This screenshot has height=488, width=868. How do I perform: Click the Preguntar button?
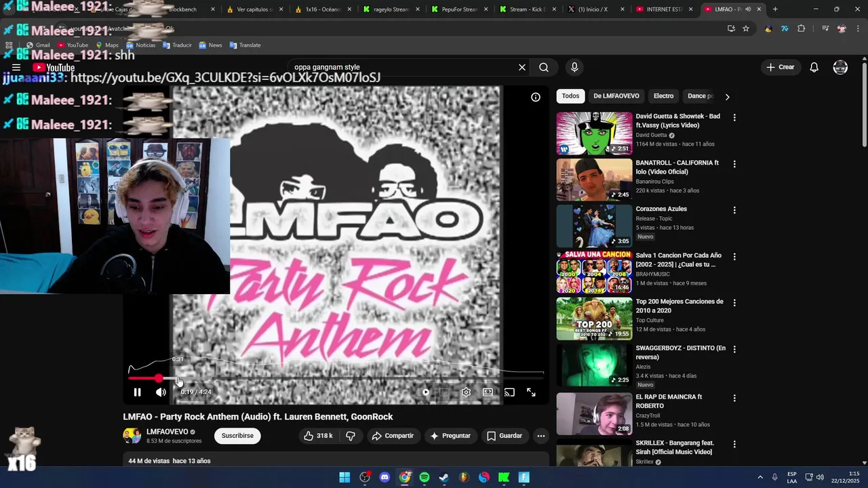click(x=450, y=436)
